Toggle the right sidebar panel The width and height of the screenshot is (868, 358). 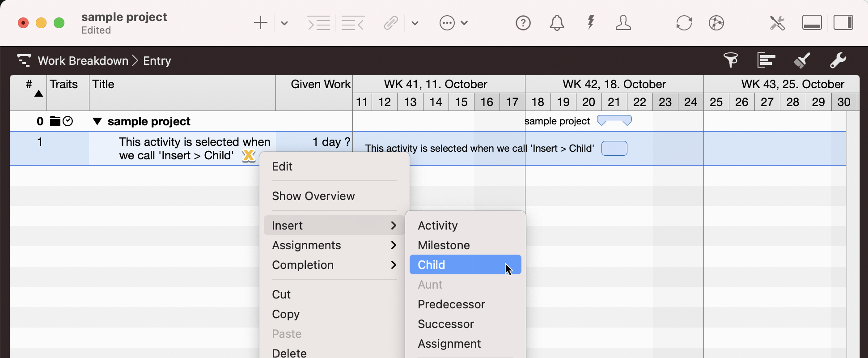click(x=843, y=23)
